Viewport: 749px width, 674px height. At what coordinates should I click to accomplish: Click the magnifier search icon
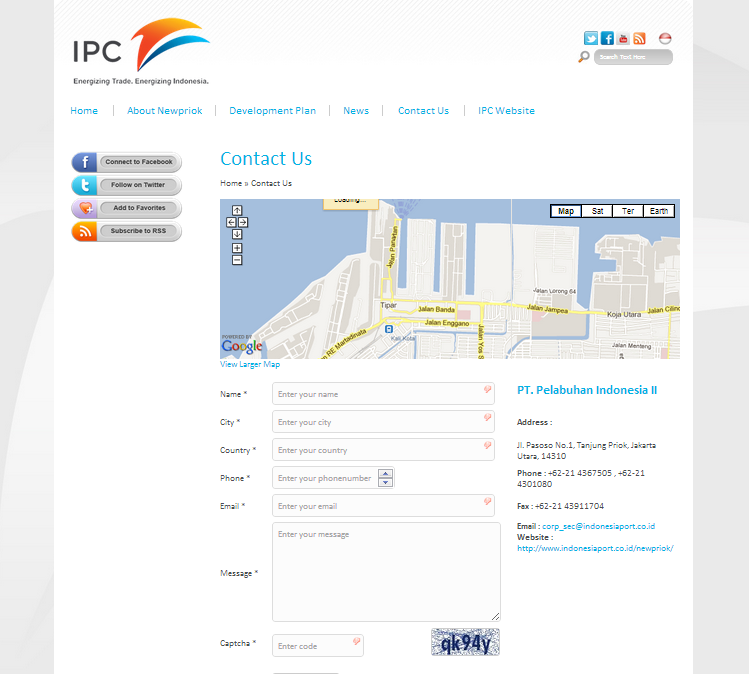tap(584, 57)
